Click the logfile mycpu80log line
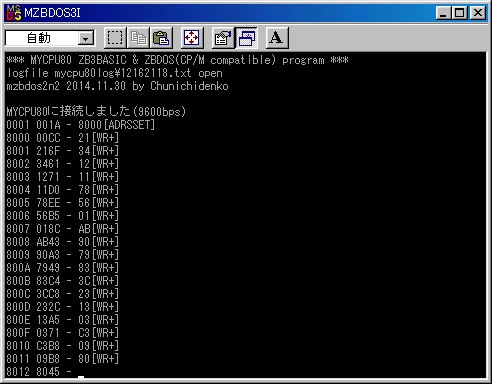 pyautogui.click(x=114, y=73)
